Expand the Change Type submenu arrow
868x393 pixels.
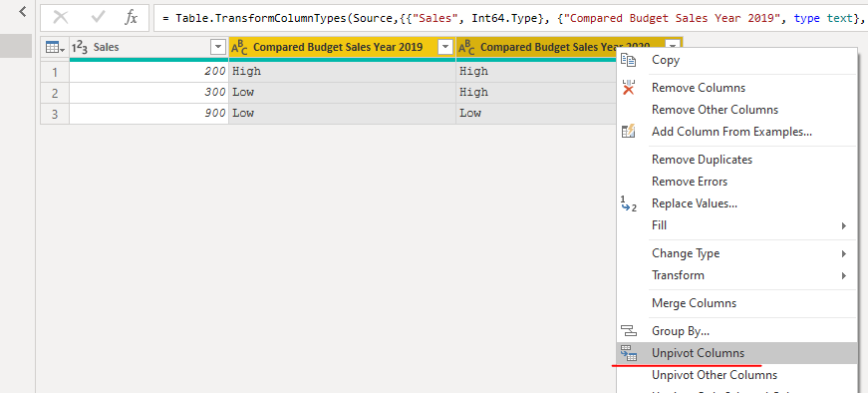[844, 253]
